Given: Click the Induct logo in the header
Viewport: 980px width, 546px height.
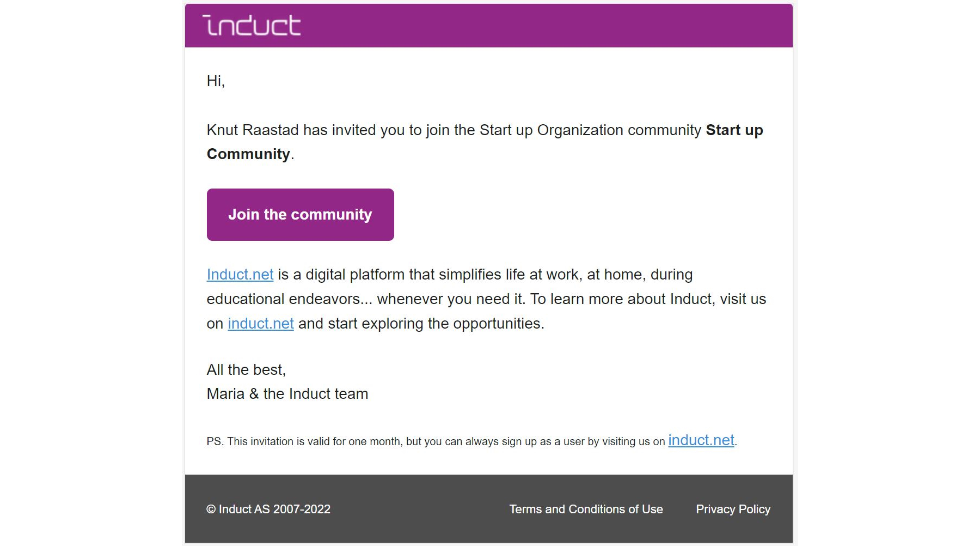Looking at the screenshot, I should [252, 26].
